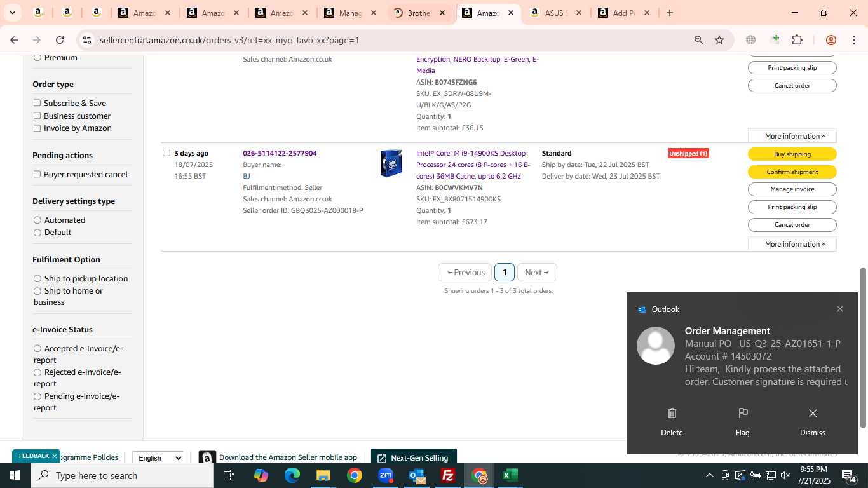Select Accepted e-Invoice/e-report filter
This screenshot has height=488, width=868.
click(x=37, y=348)
